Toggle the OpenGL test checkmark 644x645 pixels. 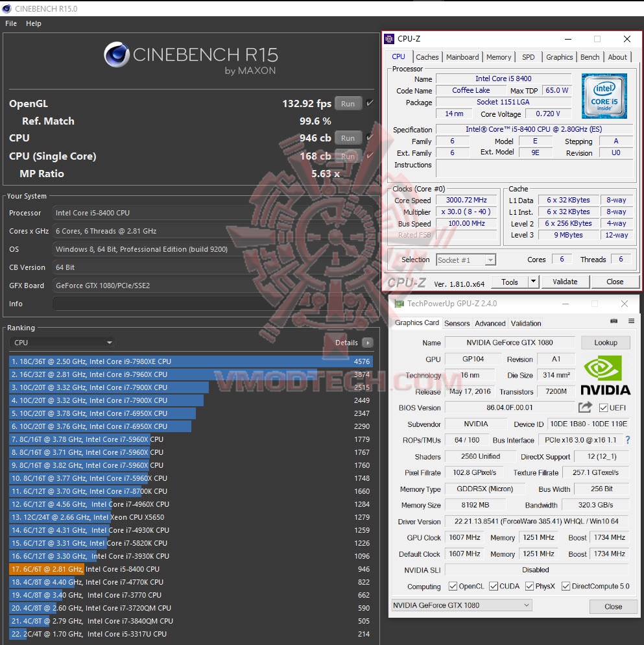(x=370, y=103)
